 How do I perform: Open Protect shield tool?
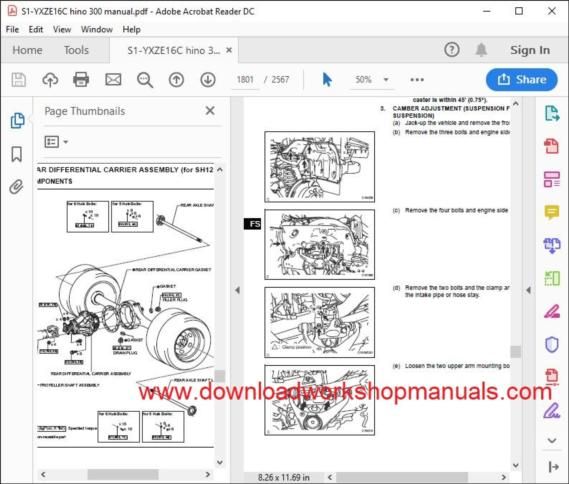[x=552, y=344]
